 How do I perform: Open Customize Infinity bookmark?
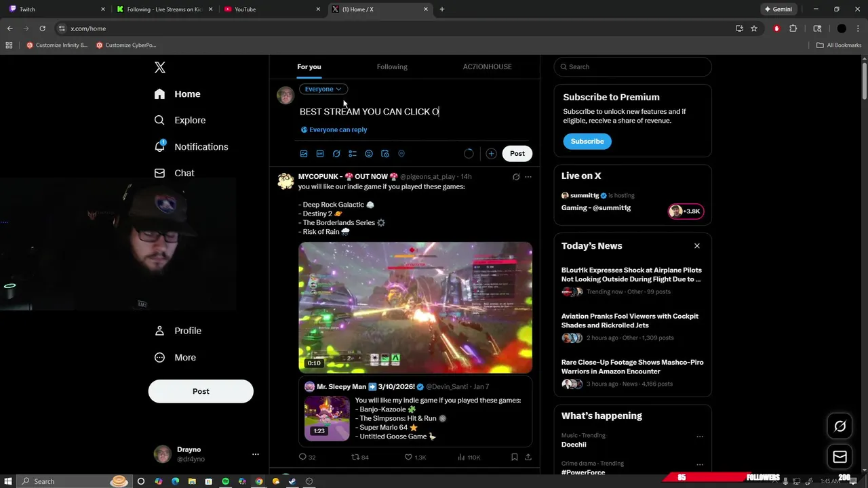pos(58,45)
